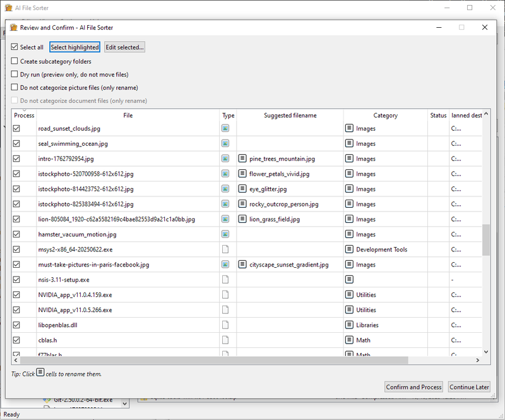Enable Create subcategory folders

point(14,61)
